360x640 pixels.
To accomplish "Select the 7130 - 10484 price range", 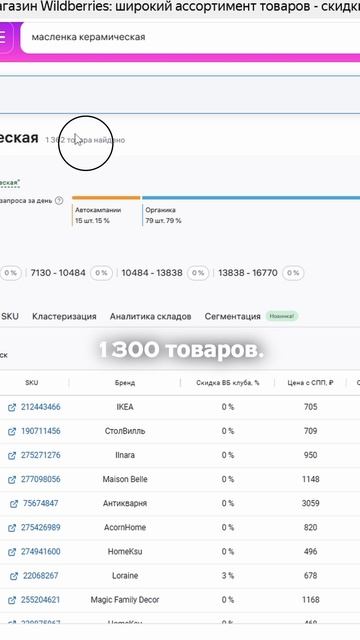I will 58,273.
